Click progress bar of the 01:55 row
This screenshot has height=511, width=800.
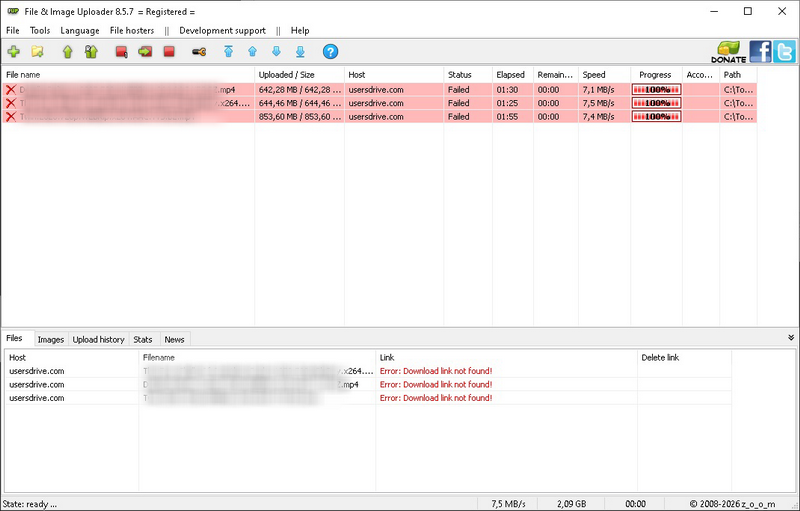pos(656,117)
